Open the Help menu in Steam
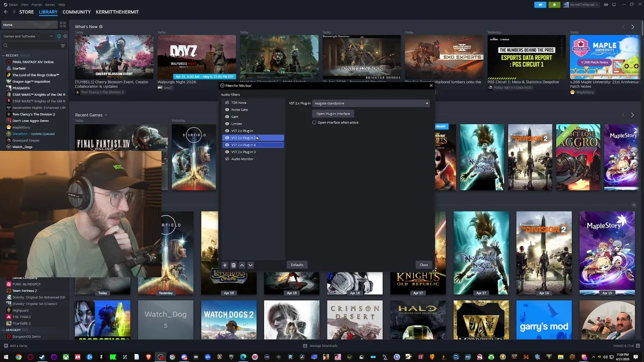This screenshot has height=362, width=644. 61,5
